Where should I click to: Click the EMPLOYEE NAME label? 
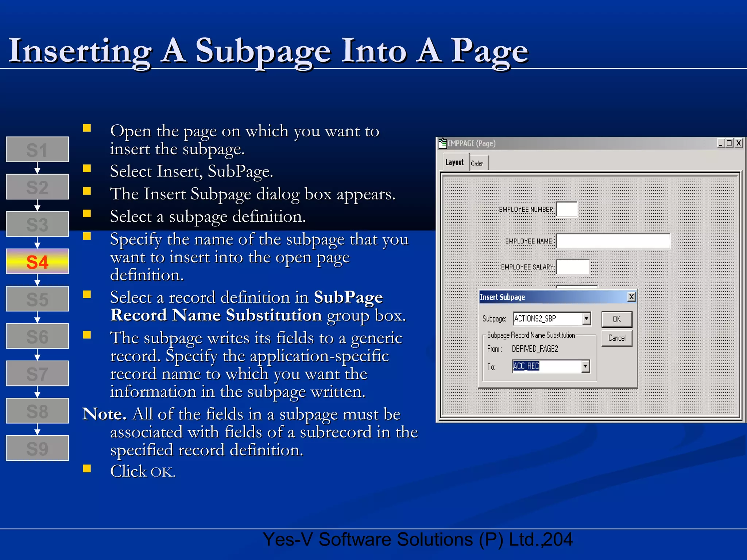click(x=529, y=241)
